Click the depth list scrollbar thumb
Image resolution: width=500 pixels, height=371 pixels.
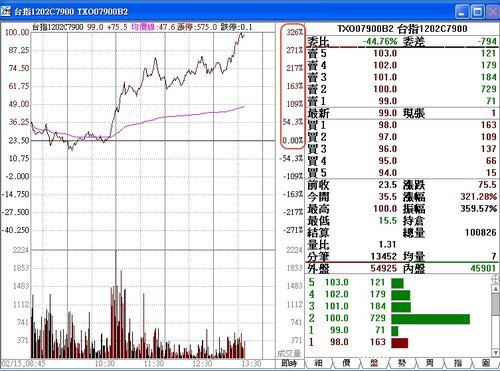coord(495,304)
